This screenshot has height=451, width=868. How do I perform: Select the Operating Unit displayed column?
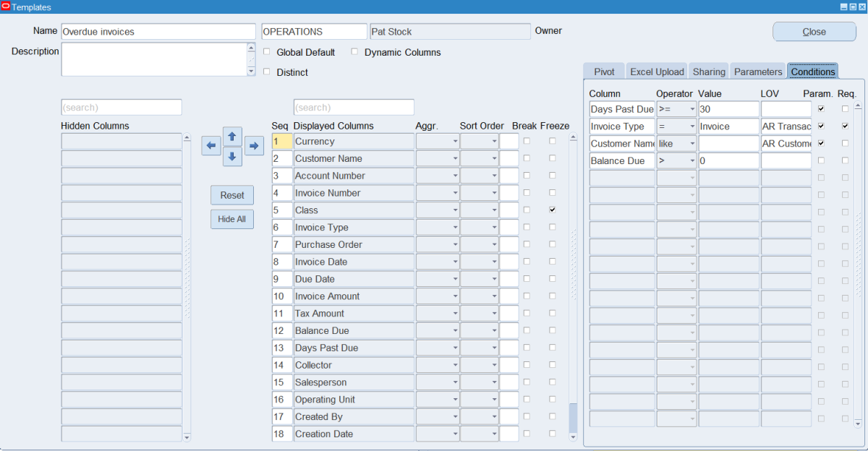(354, 400)
